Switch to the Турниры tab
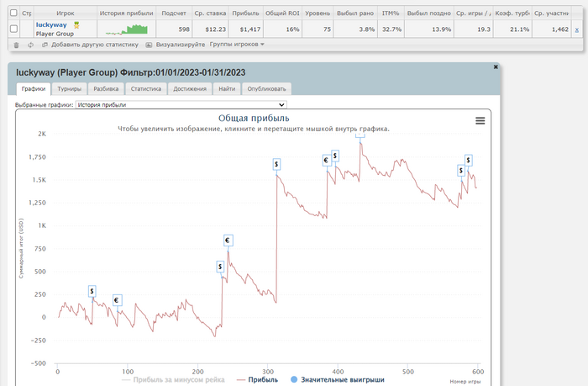 [70, 89]
